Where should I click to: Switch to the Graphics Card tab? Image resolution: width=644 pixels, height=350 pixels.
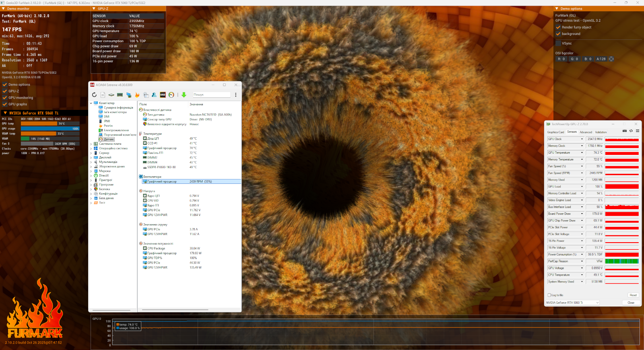(x=555, y=132)
